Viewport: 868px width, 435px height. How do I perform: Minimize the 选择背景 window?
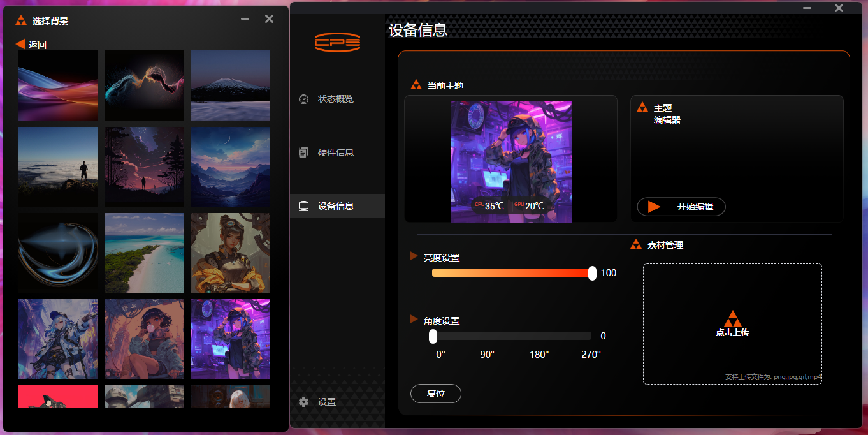(x=245, y=19)
